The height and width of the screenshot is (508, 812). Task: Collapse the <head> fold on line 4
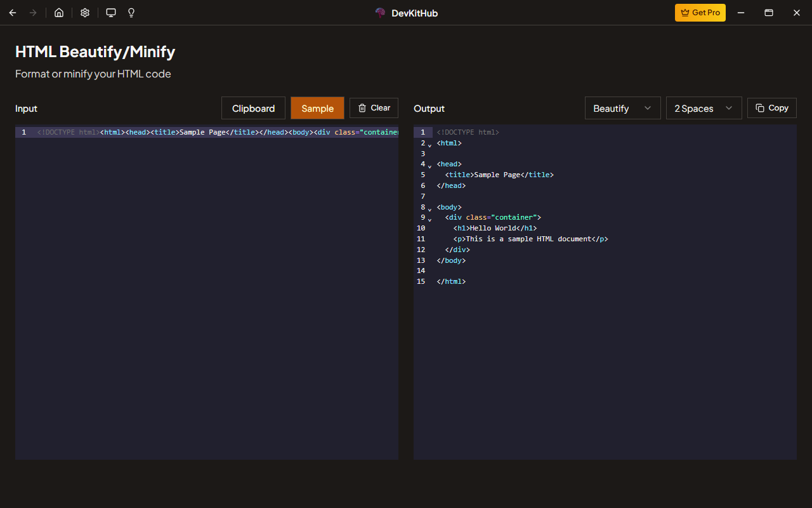coord(429,166)
